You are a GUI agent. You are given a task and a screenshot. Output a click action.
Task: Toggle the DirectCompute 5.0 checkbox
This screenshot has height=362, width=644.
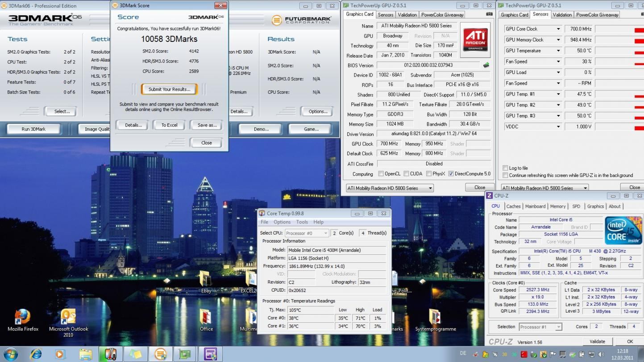tap(451, 174)
